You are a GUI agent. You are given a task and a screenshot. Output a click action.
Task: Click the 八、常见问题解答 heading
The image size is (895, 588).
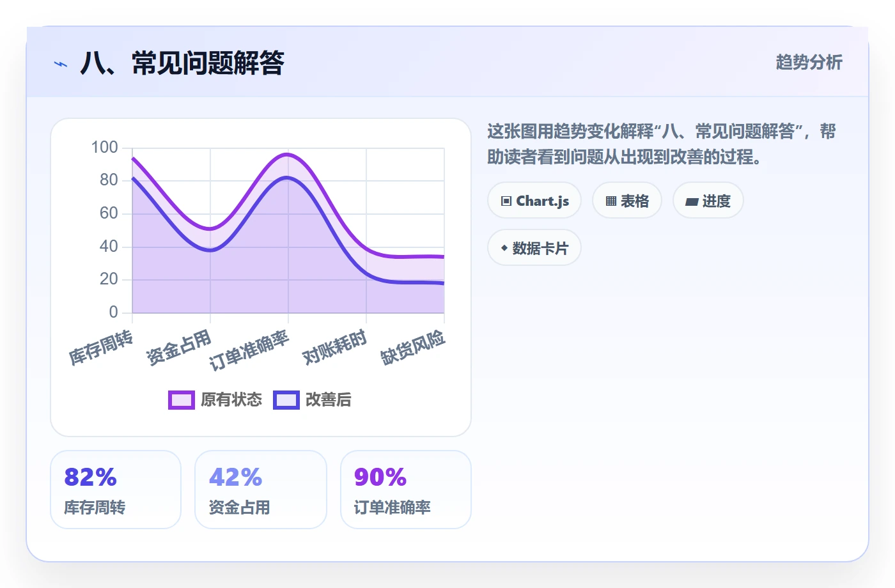[182, 63]
